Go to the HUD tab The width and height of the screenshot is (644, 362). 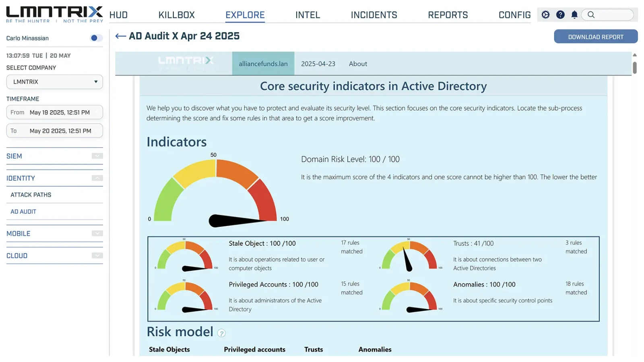(118, 15)
